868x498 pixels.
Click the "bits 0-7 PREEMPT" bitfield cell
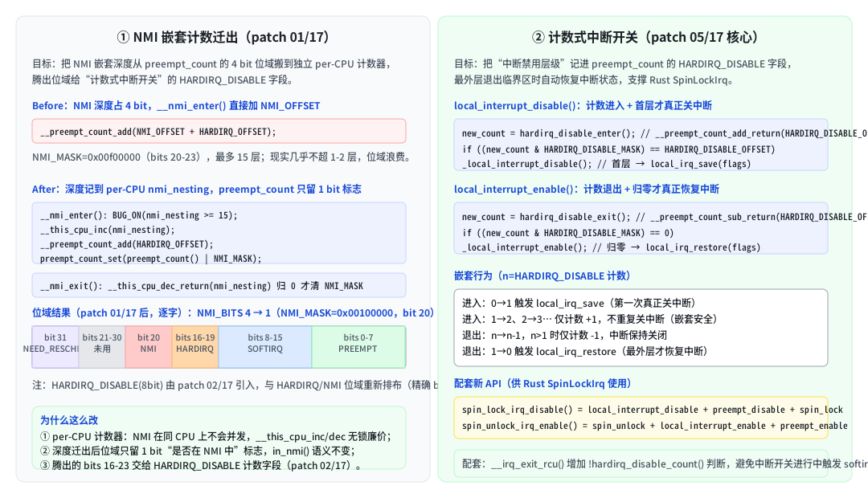tap(358, 347)
